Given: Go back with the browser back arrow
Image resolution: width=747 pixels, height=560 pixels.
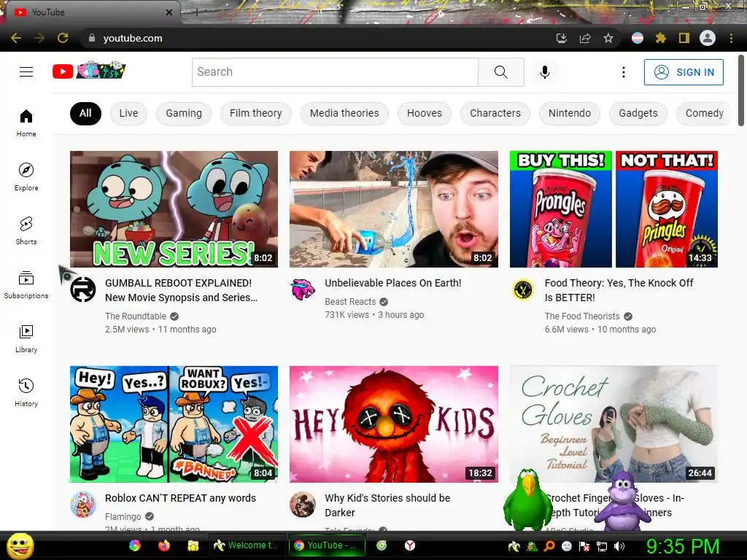Looking at the screenshot, I should pos(16,38).
